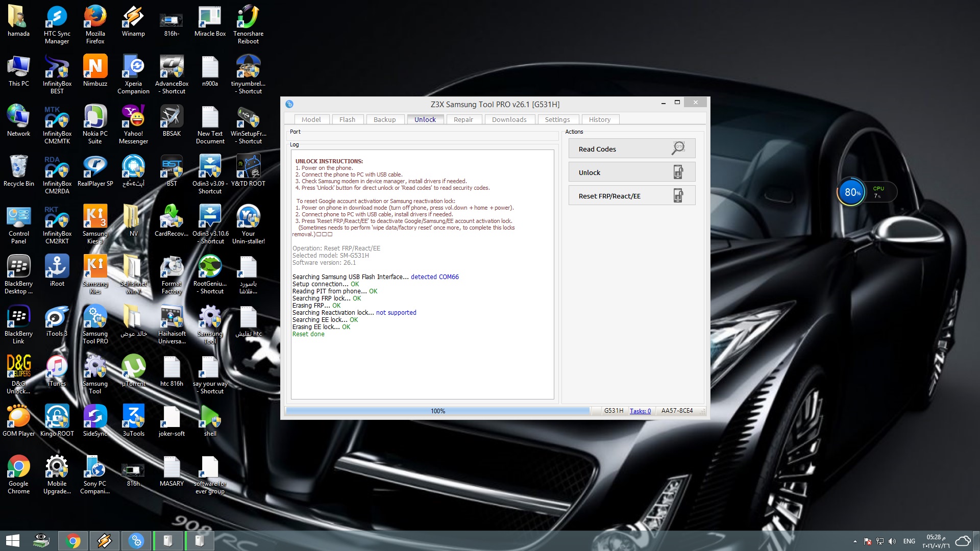Open Google Chrome desktop icon

pyautogui.click(x=18, y=474)
